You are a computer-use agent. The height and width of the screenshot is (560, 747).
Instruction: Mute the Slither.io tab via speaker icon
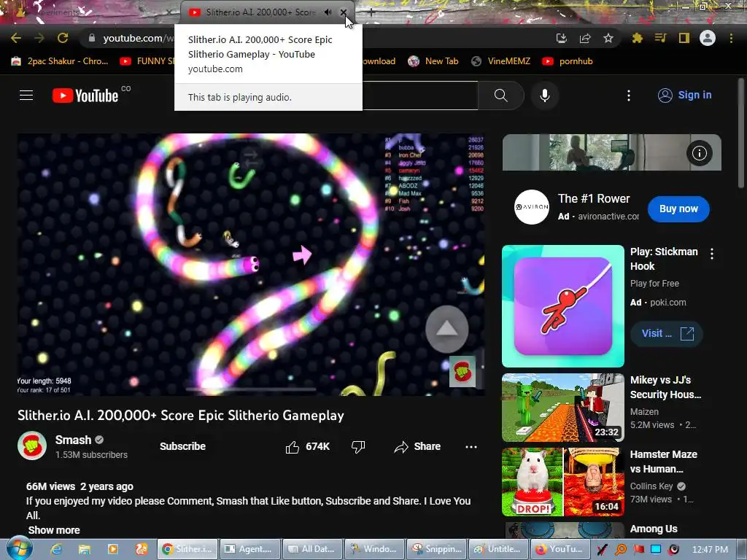click(328, 12)
